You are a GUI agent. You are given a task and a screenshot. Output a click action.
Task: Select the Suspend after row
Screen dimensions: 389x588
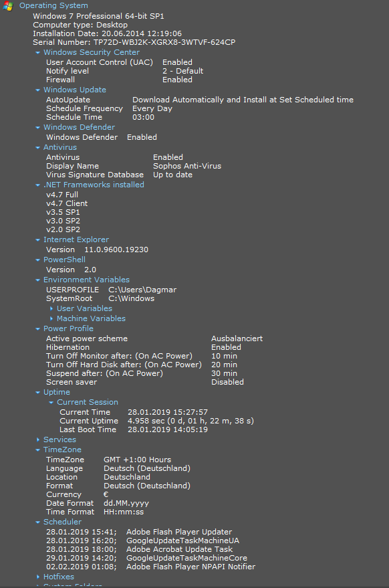point(142,373)
